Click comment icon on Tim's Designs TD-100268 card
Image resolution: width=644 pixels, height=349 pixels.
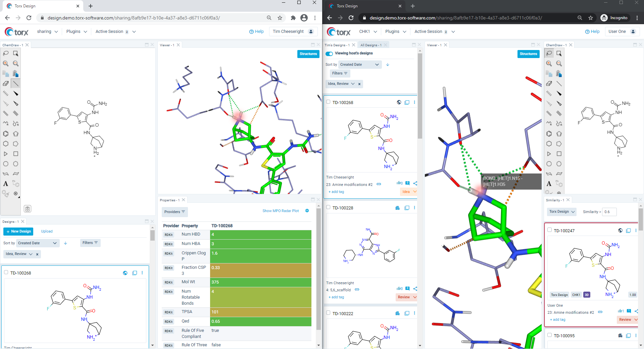(x=407, y=183)
